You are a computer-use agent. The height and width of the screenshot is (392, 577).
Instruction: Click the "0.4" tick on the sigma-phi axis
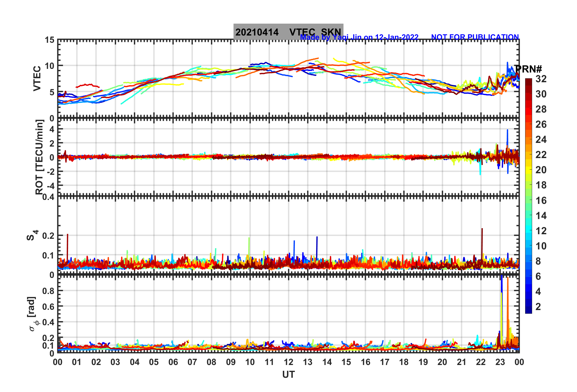49,322
